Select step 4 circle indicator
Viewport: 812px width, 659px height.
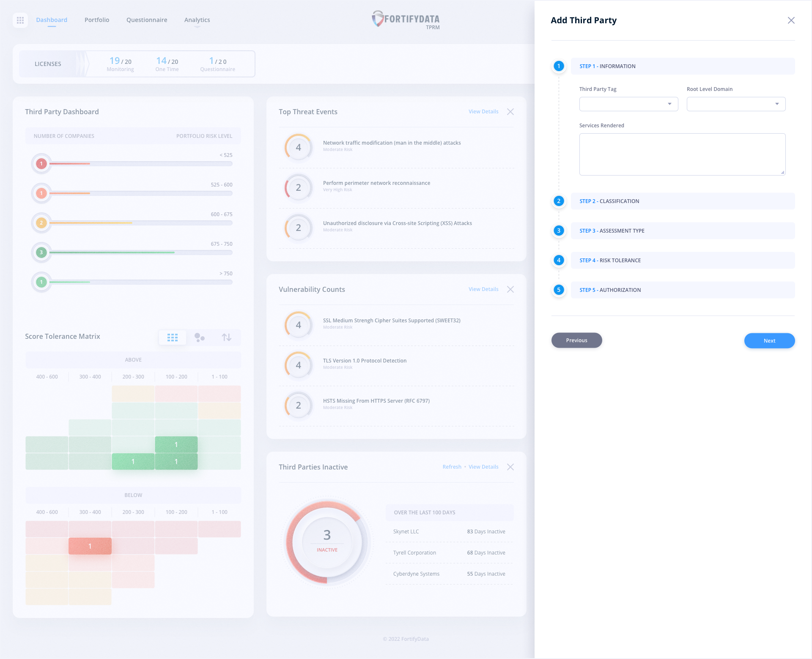559,260
